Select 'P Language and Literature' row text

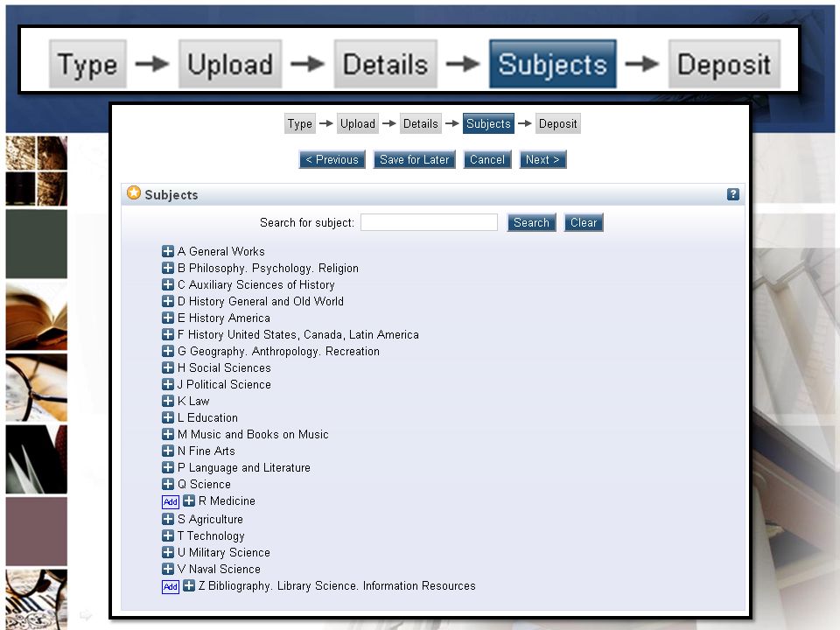[x=244, y=467]
